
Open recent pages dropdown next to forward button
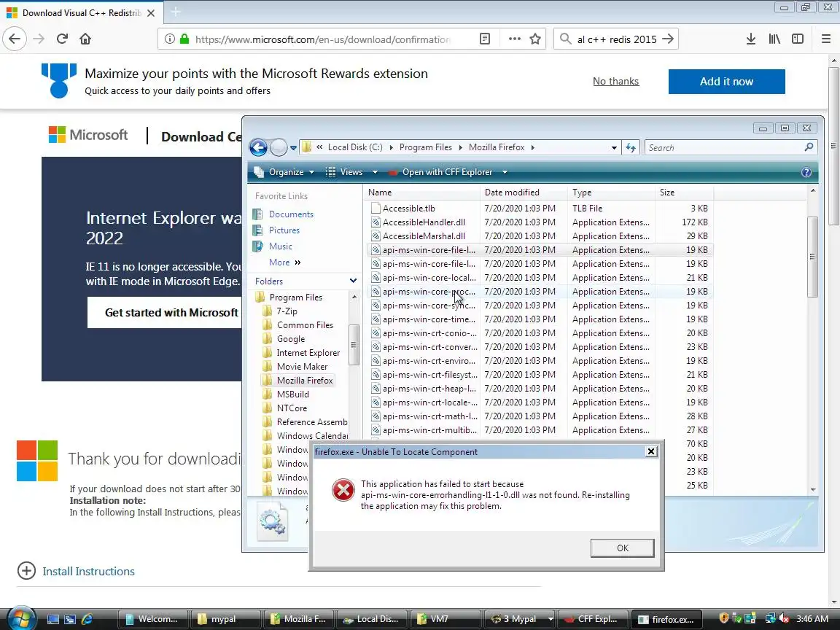click(x=293, y=148)
